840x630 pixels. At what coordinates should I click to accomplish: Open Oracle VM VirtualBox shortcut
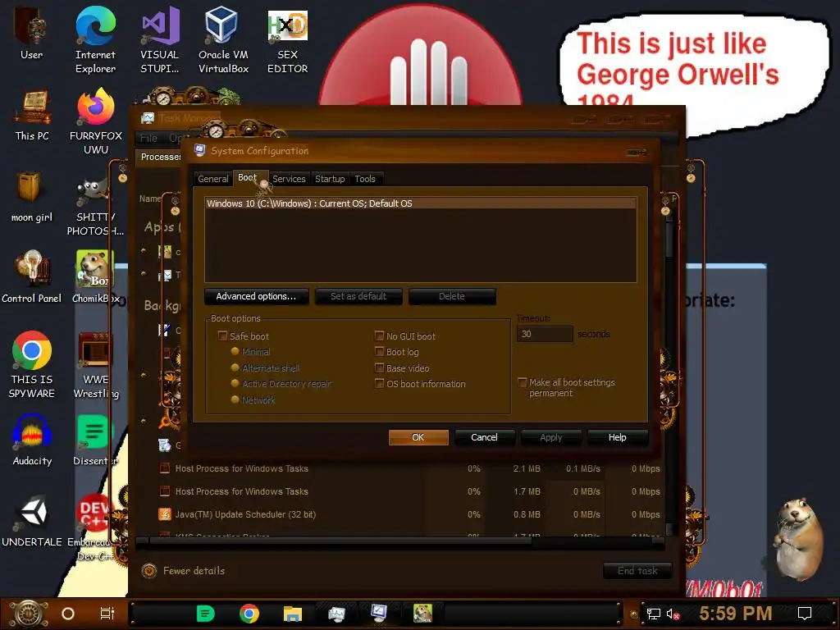[x=223, y=39]
